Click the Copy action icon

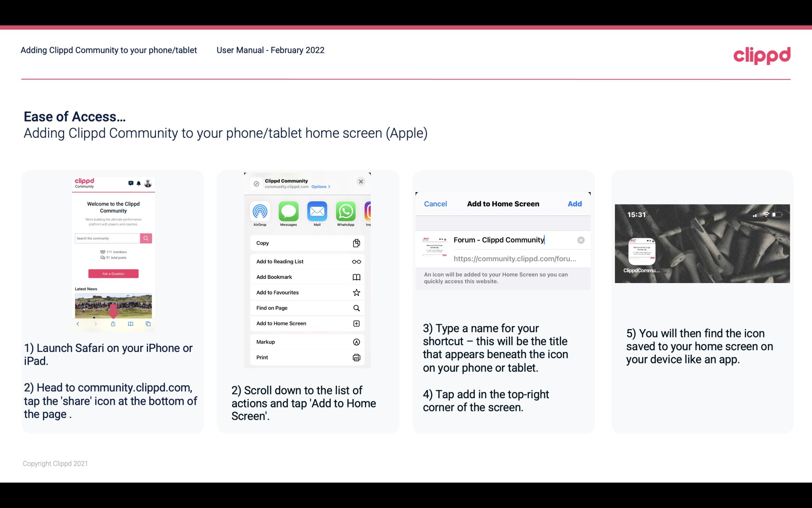356,242
